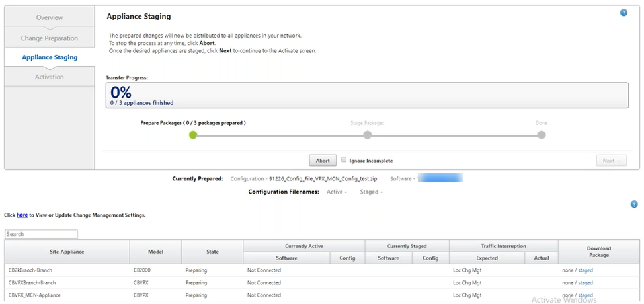The image size is (644, 304).
Task: Click the help icon at top right
Action: (624, 13)
